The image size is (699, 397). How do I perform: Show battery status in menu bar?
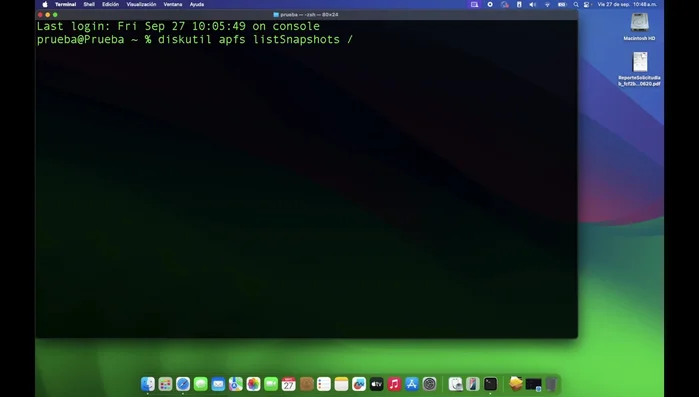tap(562, 4)
